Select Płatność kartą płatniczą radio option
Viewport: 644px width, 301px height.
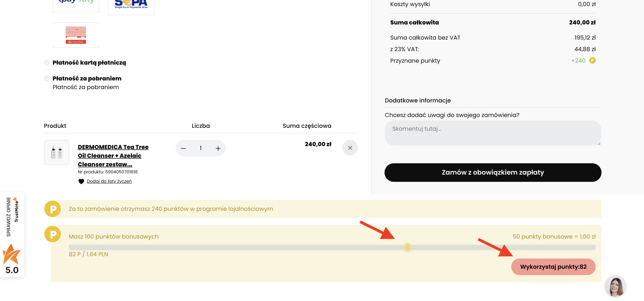point(47,63)
